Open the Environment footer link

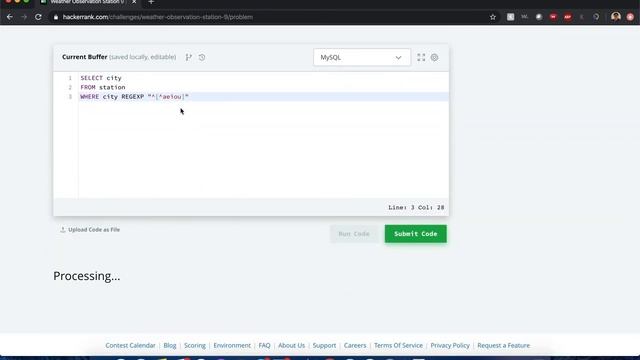(x=232, y=345)
